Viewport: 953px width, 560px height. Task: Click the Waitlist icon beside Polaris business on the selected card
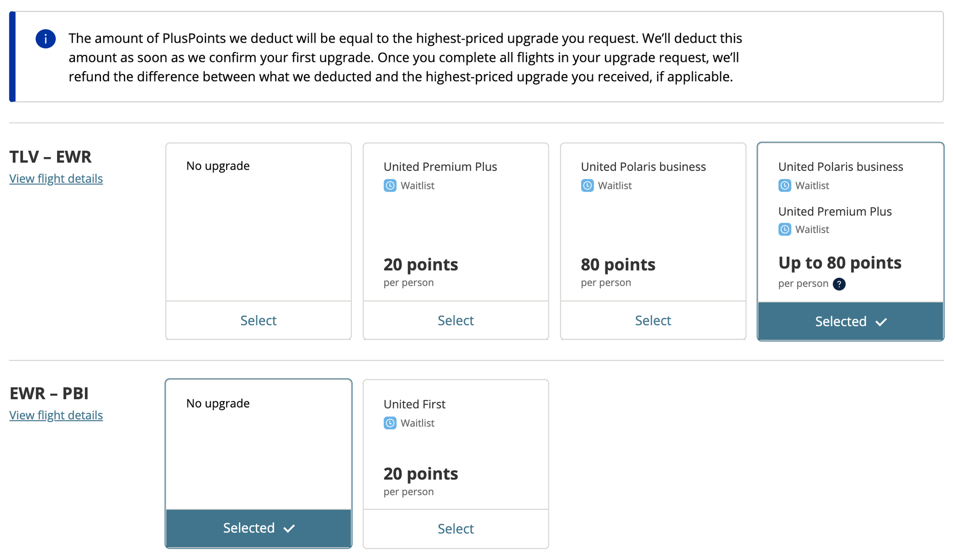tap(785, 186)
